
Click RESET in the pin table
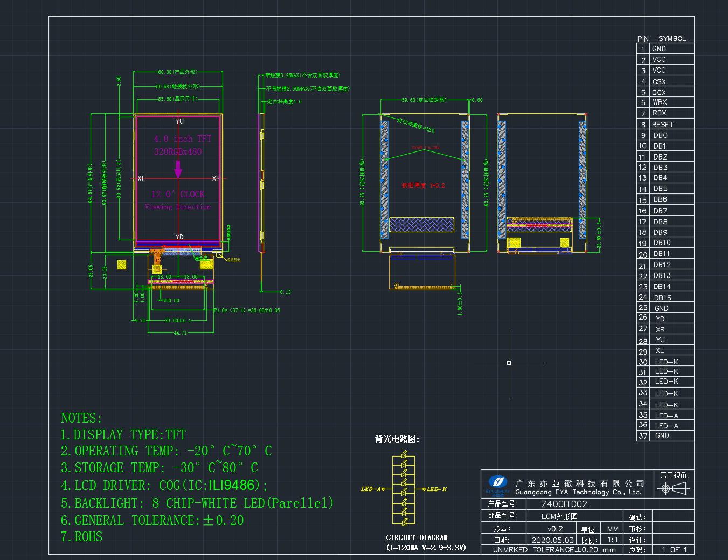coord(663,125)
